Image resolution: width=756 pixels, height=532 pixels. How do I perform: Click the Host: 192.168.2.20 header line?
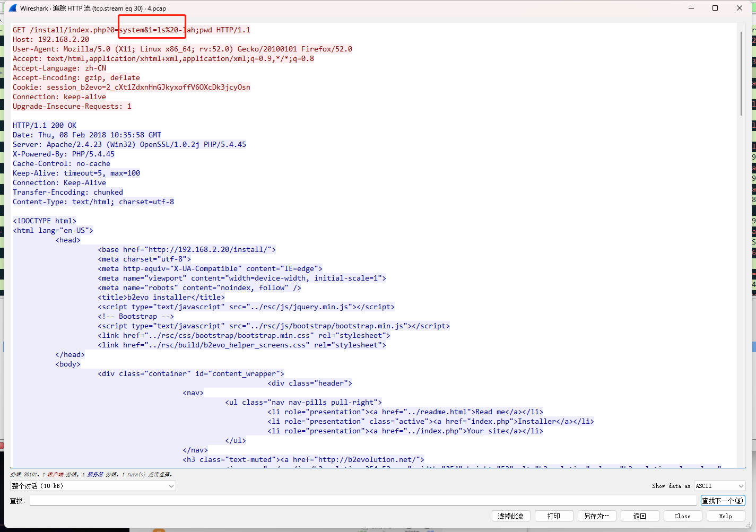[51, 39]
